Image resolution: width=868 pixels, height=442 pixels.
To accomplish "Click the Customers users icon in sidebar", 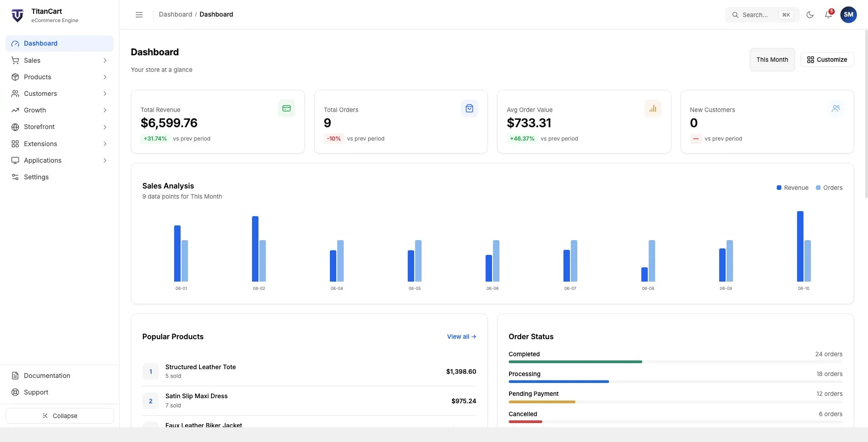I will click(x=15, y=94).
